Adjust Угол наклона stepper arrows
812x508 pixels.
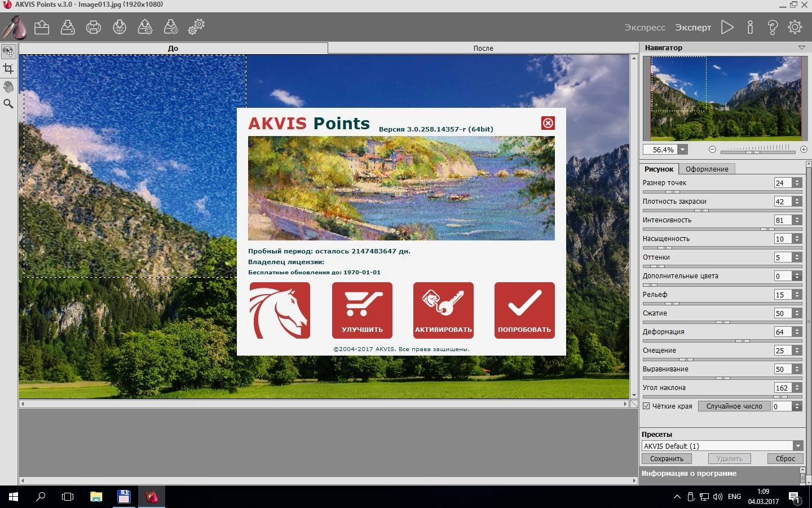point(797,388)
